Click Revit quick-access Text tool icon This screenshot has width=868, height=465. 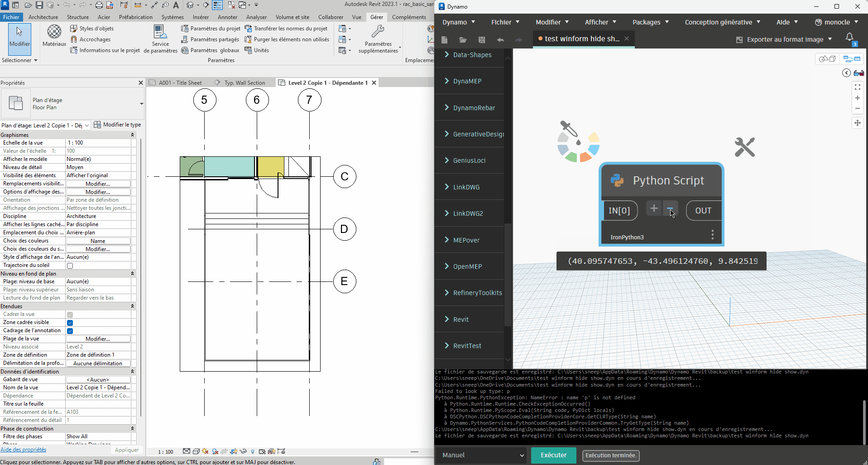(176, 5)
